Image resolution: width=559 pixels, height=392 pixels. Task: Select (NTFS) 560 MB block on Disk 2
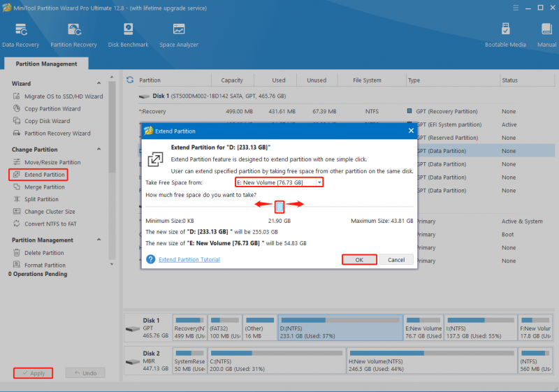pos(535,361)
